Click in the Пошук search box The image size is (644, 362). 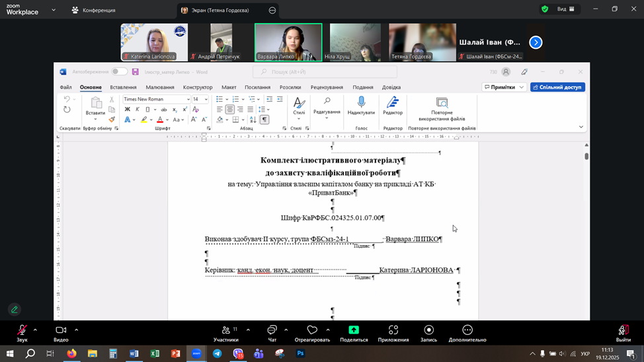click(x=324, y=72)
